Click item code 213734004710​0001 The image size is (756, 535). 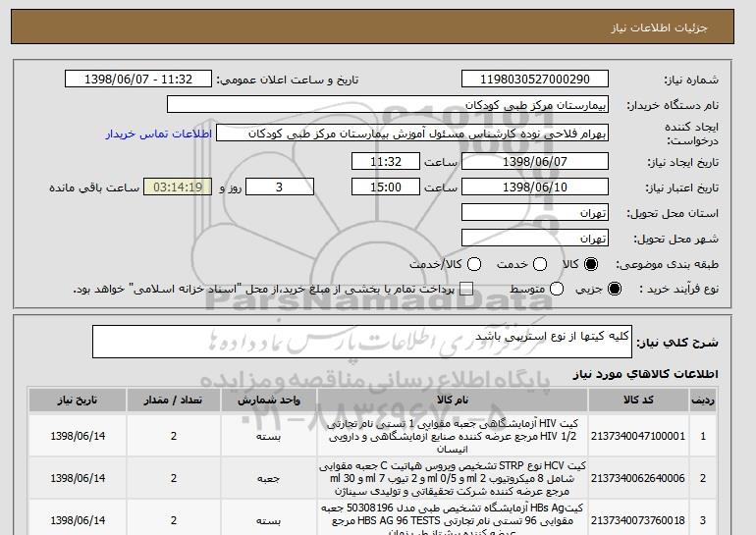[638, 436]
